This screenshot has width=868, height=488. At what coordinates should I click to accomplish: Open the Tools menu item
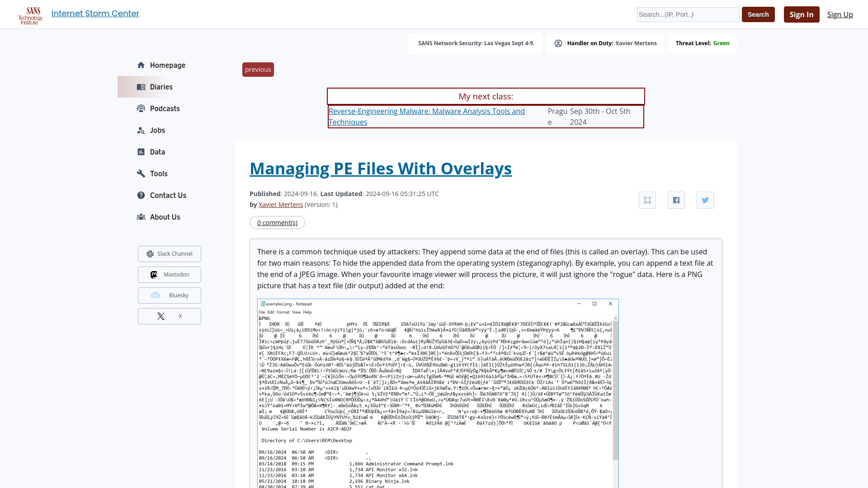point(159,174)
